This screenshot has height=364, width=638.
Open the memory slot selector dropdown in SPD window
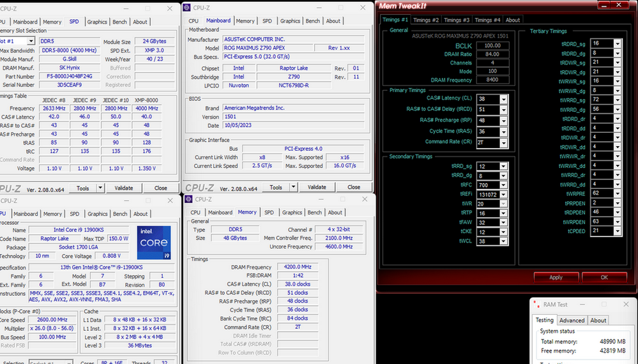coord(31,41)
